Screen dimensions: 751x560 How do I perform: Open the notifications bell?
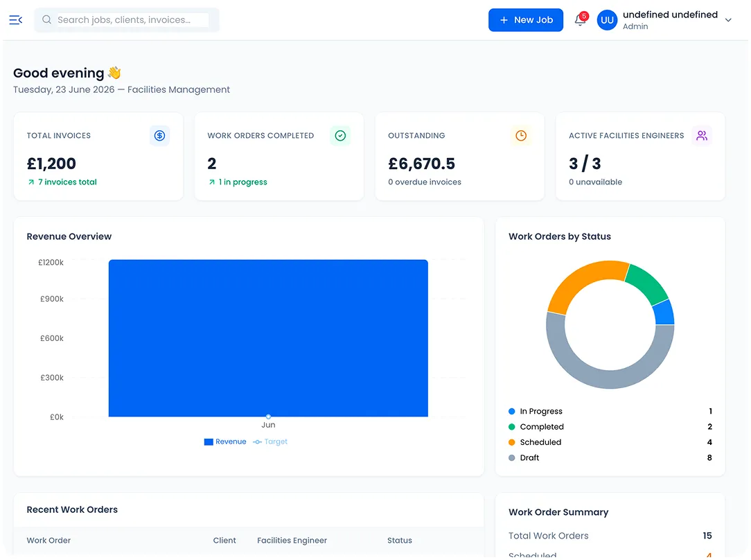580,20
